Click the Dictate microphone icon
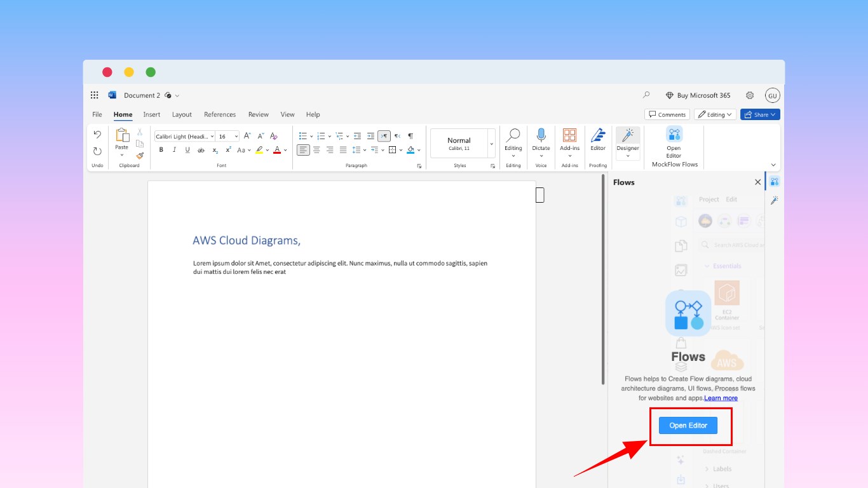The height and width of the screenshot is (488, 868). pos(541,135)
